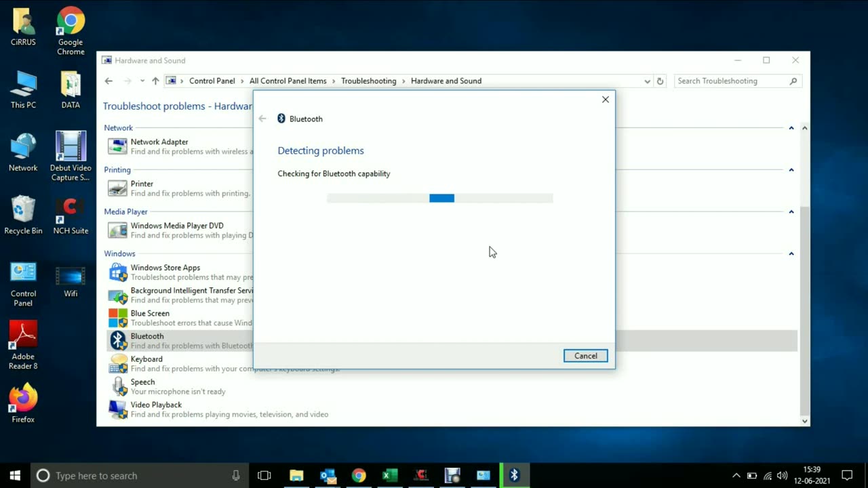
Task: Click the Windows Start button
Action: (x=15, y=475)
